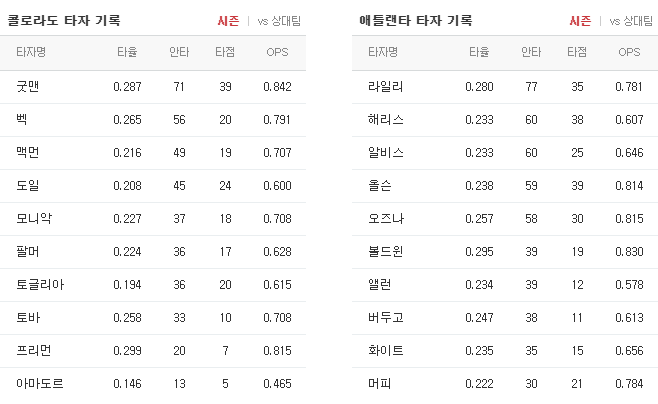Open player 굿맨 row
658x404 pixels.
[x=153, y=87]
